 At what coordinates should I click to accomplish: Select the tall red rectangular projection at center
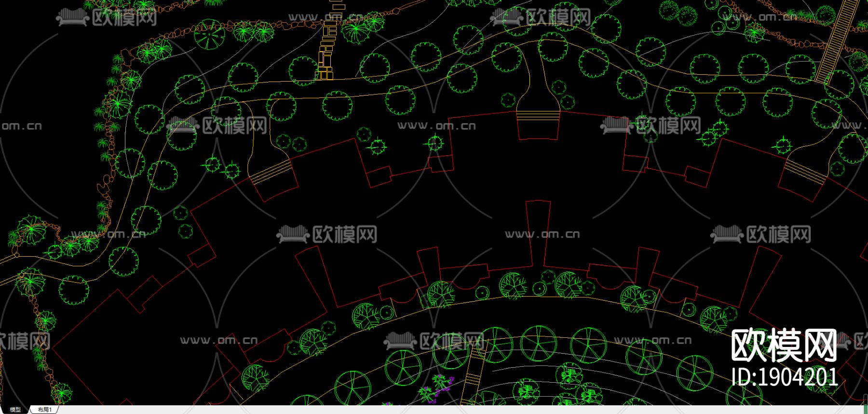coord(538,233)
